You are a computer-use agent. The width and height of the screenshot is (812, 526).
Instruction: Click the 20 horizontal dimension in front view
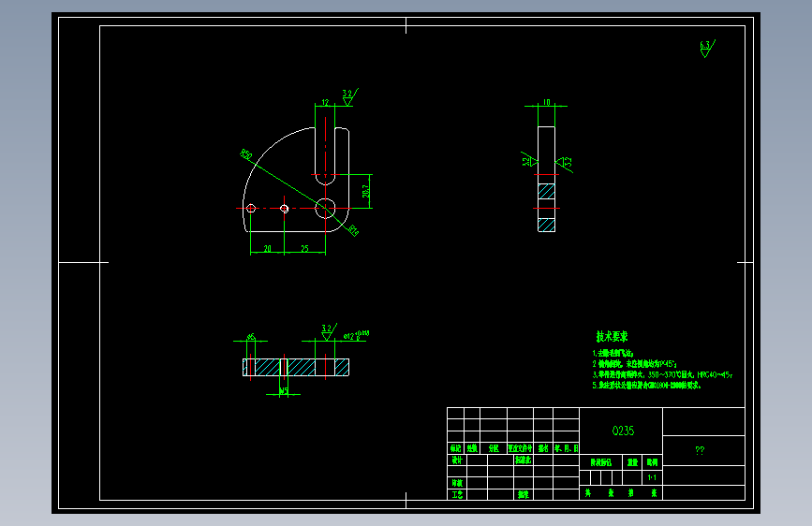[x=267, y=249]
